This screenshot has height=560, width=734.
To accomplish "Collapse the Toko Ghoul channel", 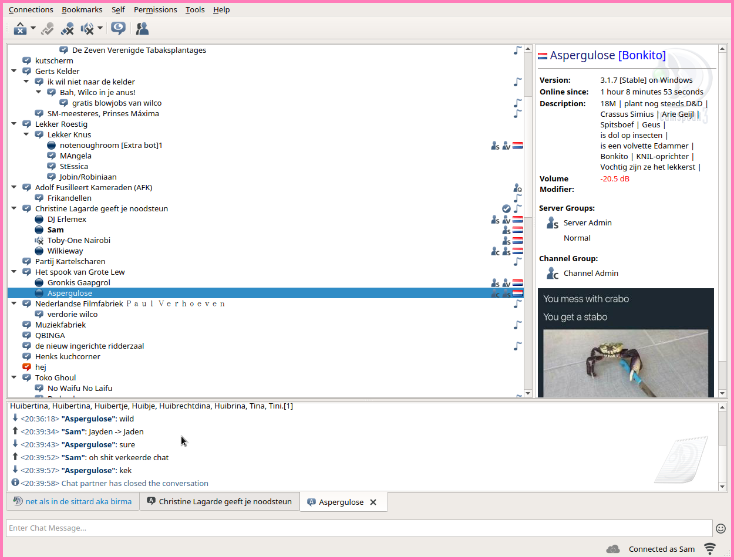I will (14, 377).
